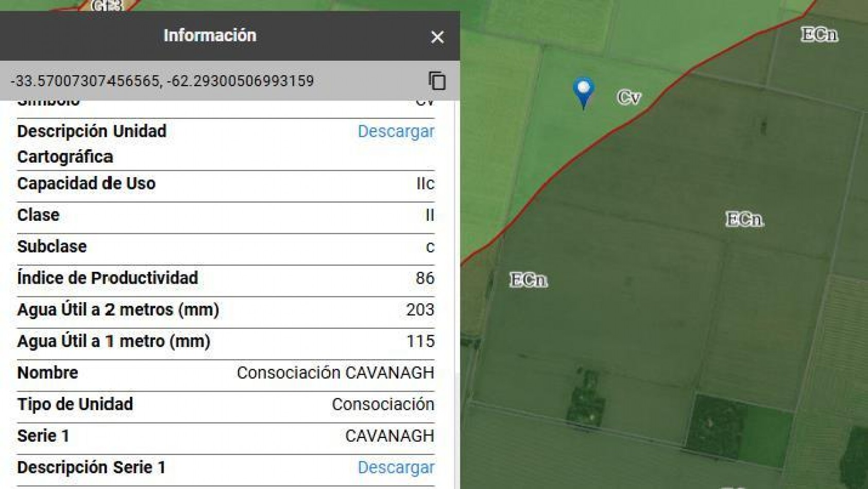Click the Serie 1 row label

pyautogui.click(x=43, y=436)
